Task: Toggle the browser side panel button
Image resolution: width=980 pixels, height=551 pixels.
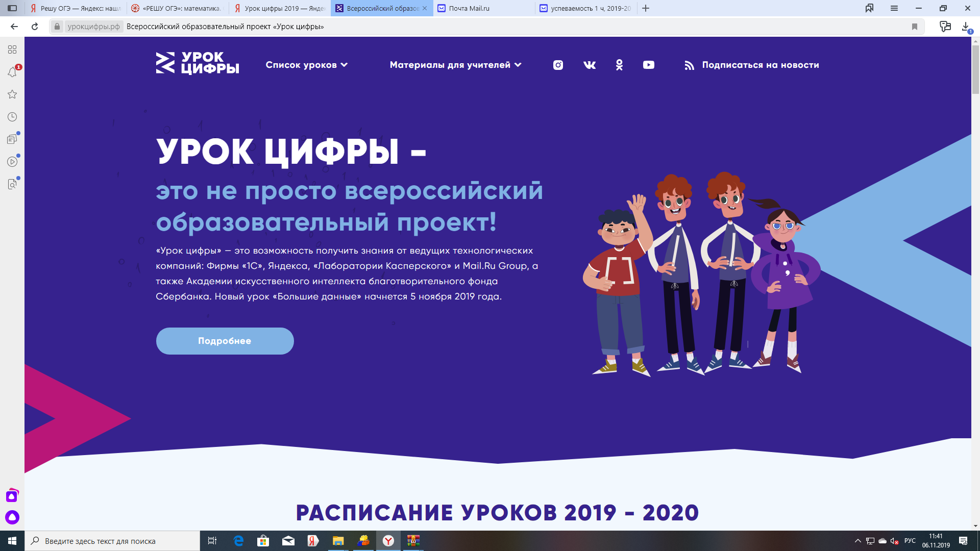Action: pyautogui.click(x=12, y=8)
